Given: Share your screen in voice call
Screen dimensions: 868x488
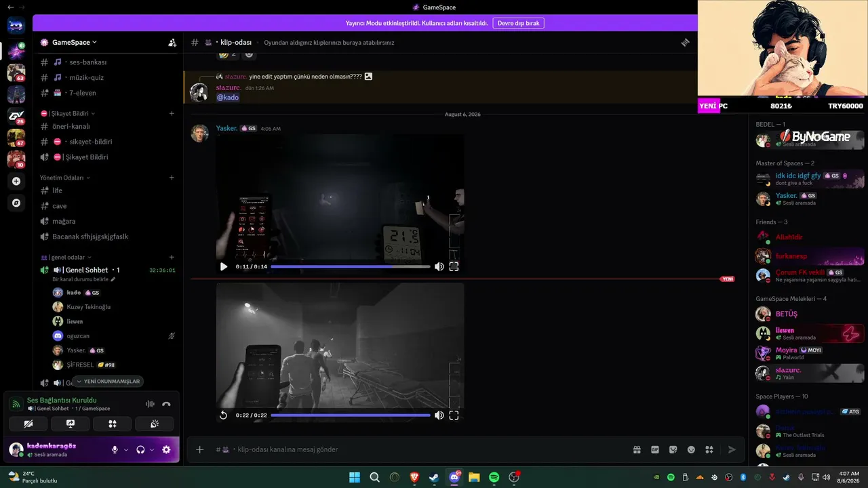Looking at the screenshot, I should (x=71, y=424).
